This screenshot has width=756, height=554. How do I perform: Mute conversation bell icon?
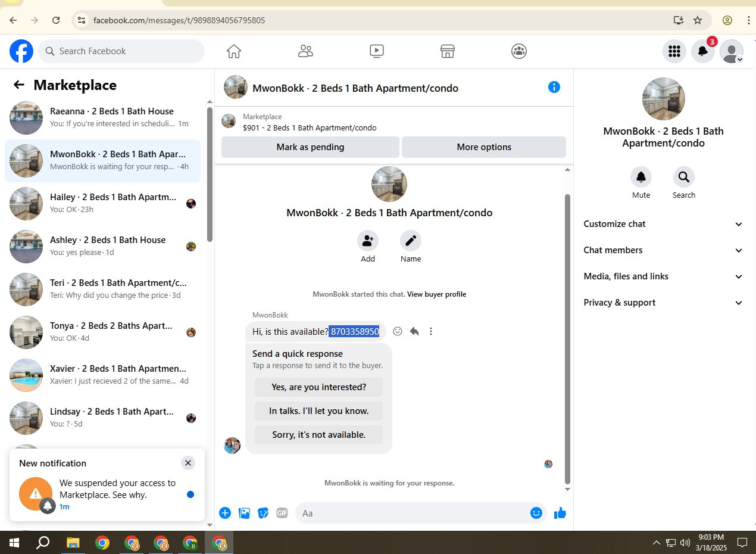(x=641, y=177)
